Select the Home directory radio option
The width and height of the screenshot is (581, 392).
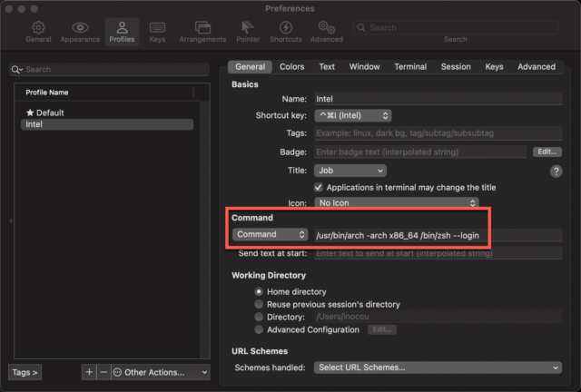click(260, 291)
